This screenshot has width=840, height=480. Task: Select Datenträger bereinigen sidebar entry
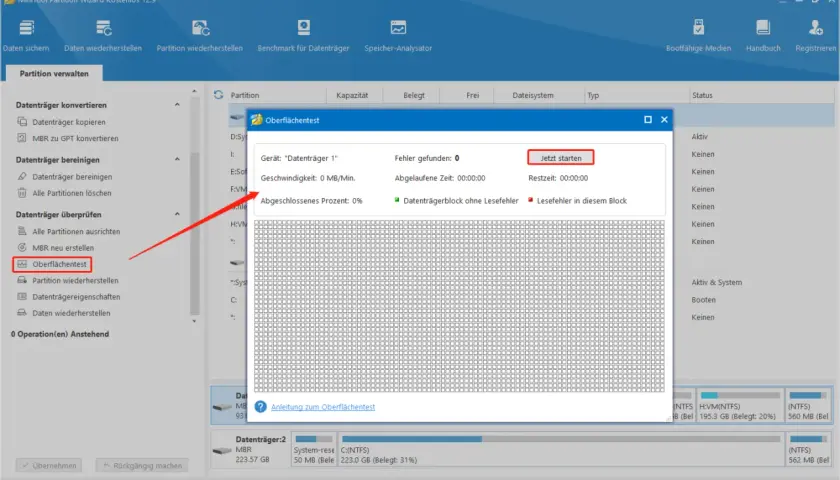click(x=64, y=177)
